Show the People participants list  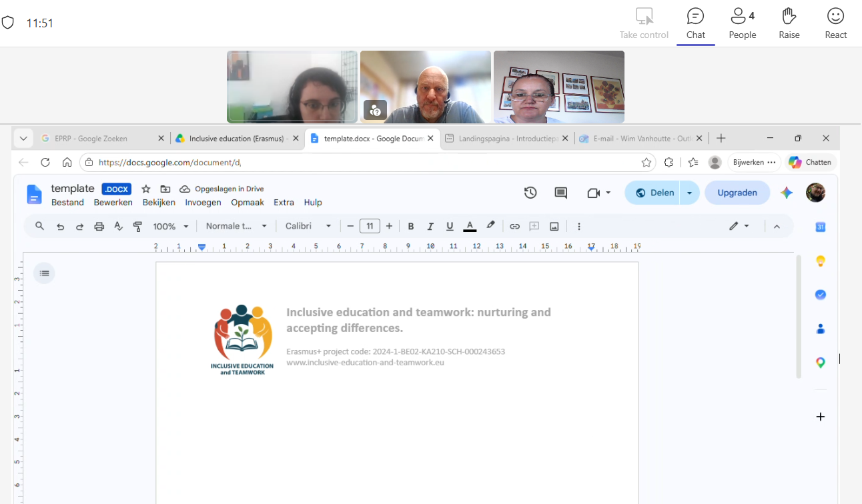coord(742,23)
